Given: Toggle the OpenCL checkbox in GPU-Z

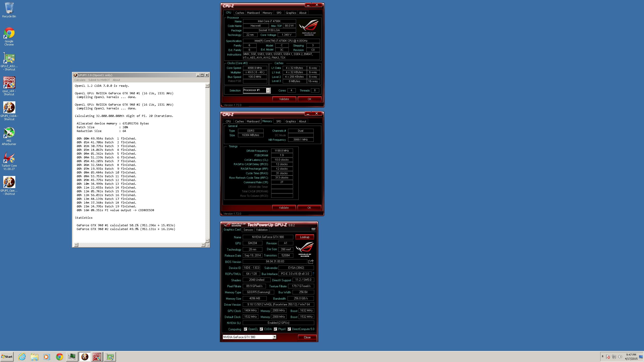Looking at the screenshot, I should [245, 329].
